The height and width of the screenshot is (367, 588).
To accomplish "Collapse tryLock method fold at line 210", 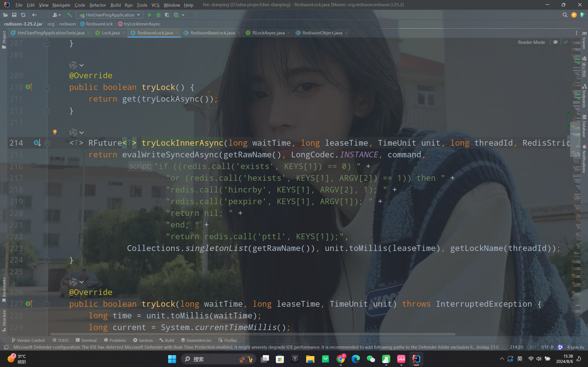I will coord(47,87).
